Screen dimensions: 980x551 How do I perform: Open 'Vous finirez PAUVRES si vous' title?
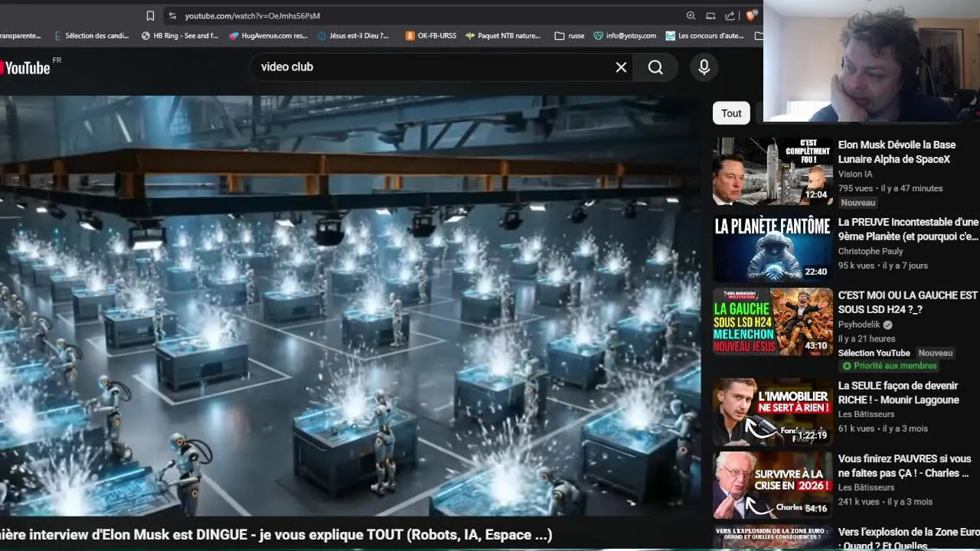[x=905, y=466]
